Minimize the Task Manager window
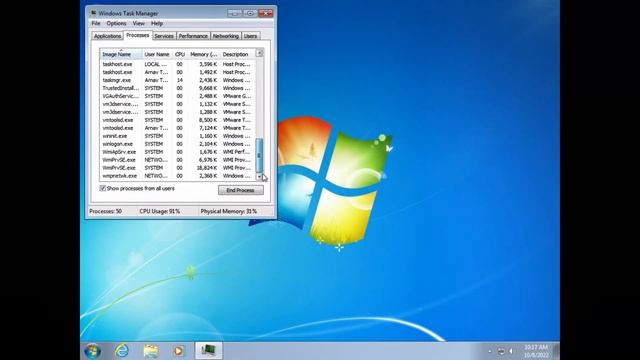Image resolution: width=640 pixels, height=360 pixels. click(x=234, y=13)
